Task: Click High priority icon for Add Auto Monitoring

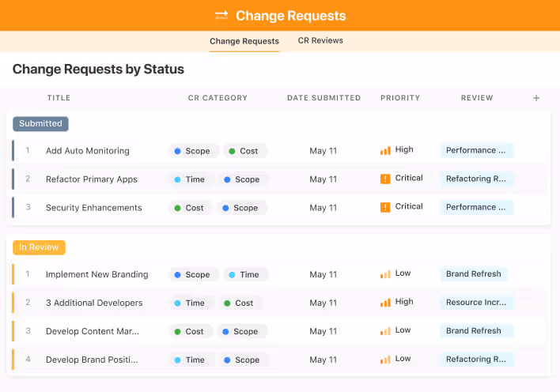Action: tap(385, 150)
